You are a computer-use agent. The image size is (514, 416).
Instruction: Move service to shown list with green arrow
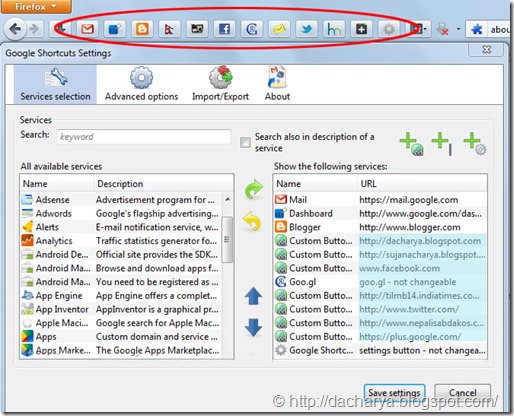pyautogui.click(x=254, y=189)
